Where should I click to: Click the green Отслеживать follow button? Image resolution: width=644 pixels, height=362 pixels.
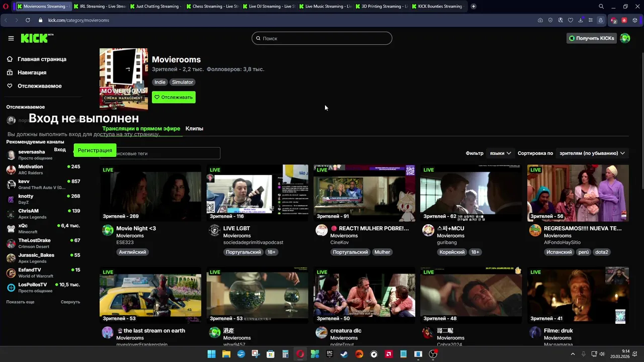tap(174, 97)
